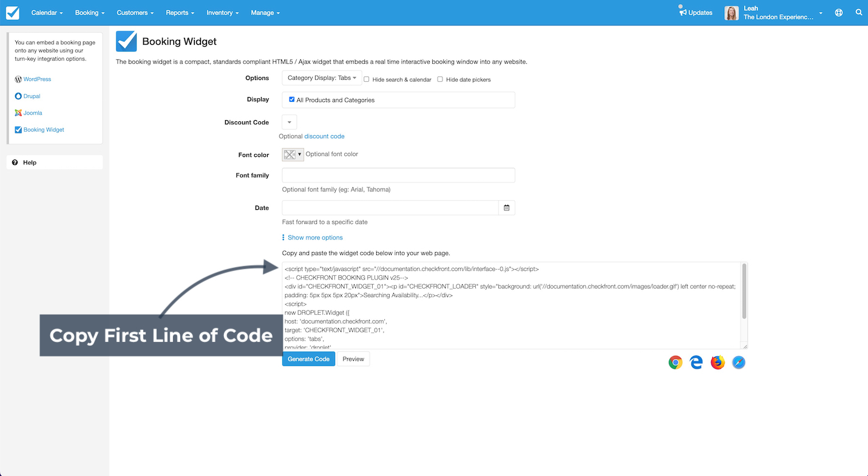This screenshot has height=476, width=868.
Task: Click the dots icon beside Show more options
Action: 283,238
